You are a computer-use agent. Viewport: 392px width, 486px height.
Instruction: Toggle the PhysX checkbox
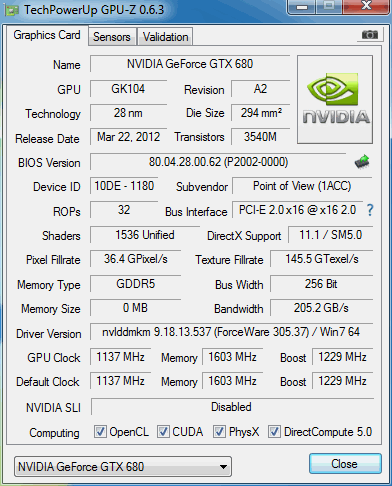pyautogui.click(x=219, y=432)
